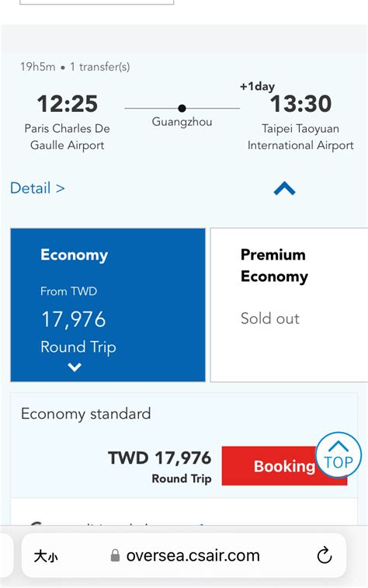Tap Taipei Taoyuan International Airport label

pos(300,137)
